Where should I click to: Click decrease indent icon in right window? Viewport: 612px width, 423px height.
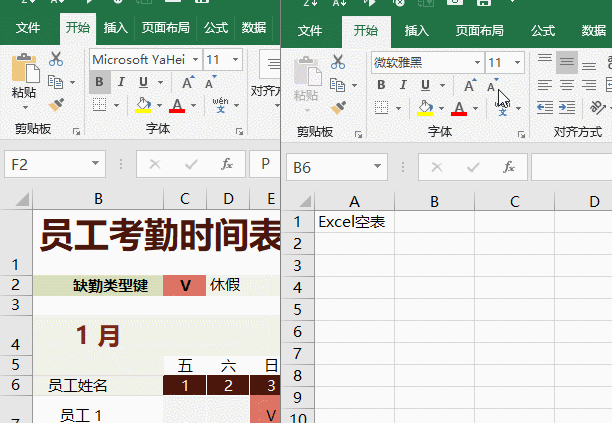click(x=545, y=107)
